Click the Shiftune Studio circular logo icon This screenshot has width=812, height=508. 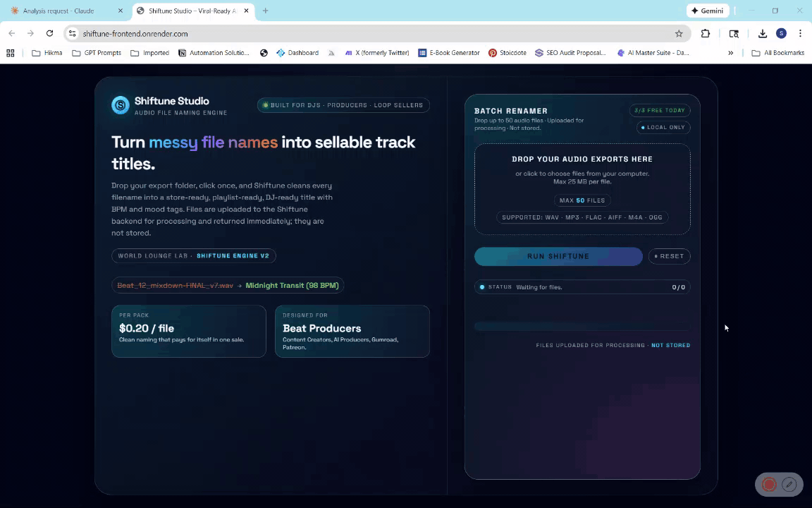pyautogui.click(x=121, y=104)
